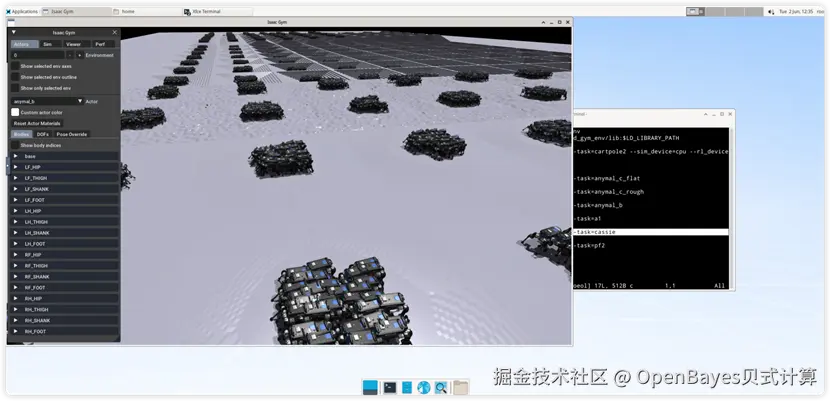Launch the terminal emulator from the dock
The image size is (830, 401).
click(x=390, y=387)
